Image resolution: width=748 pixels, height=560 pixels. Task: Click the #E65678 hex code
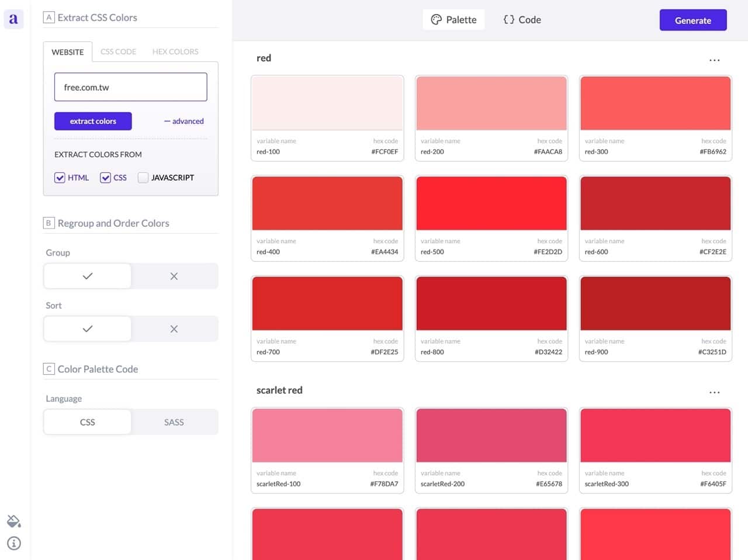click(549, 484)
